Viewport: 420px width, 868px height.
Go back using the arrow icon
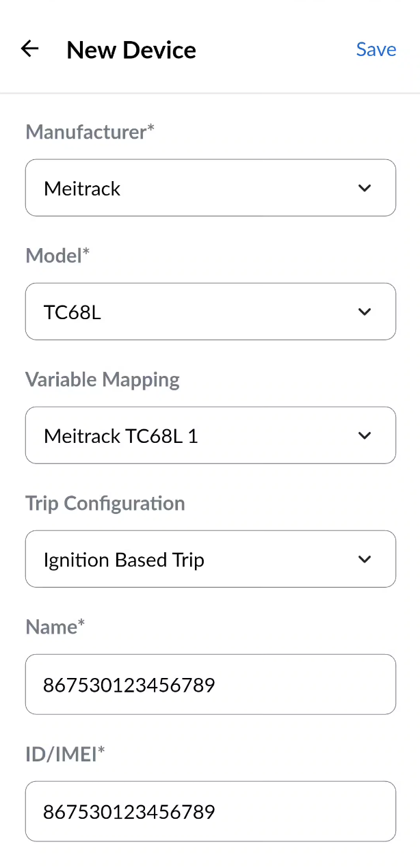pos(30,49)
